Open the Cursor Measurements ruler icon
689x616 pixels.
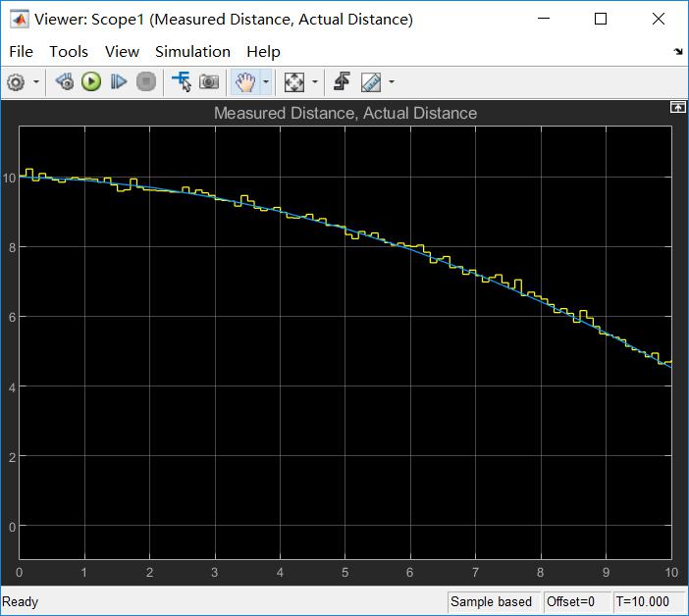pos(371,82)
